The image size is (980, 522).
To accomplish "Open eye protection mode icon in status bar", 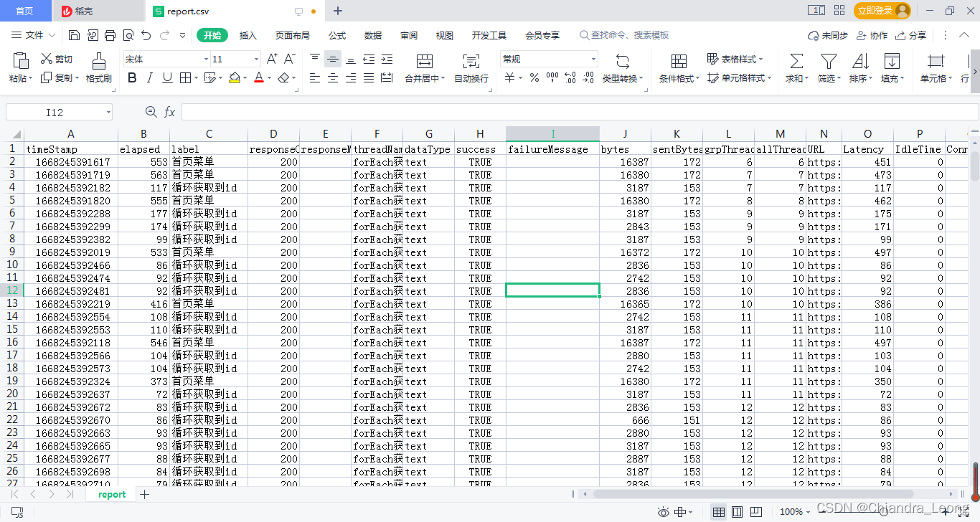I will click(x=664, y=512).
